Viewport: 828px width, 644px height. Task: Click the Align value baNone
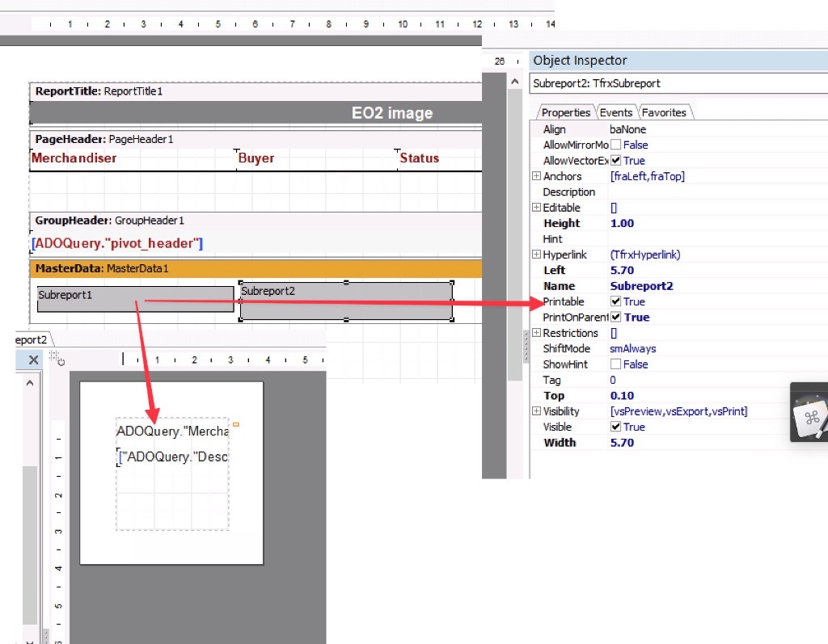click(627, 129)
